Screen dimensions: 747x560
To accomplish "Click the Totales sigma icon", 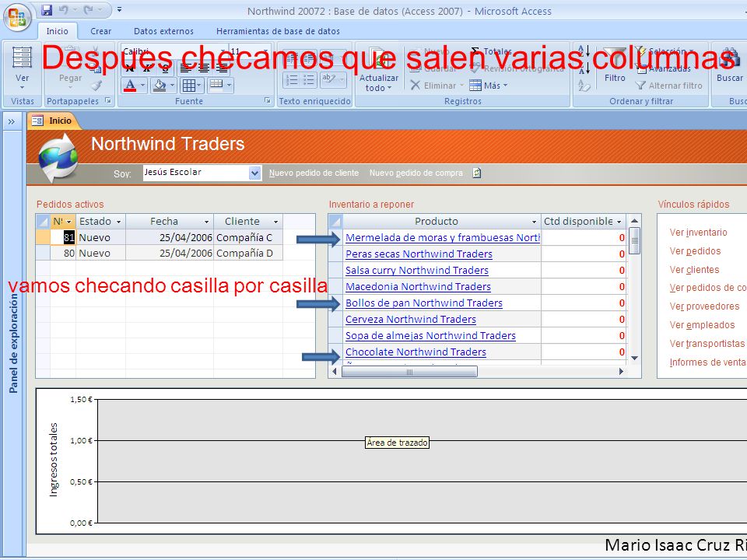I will click(x=475, y=51).
